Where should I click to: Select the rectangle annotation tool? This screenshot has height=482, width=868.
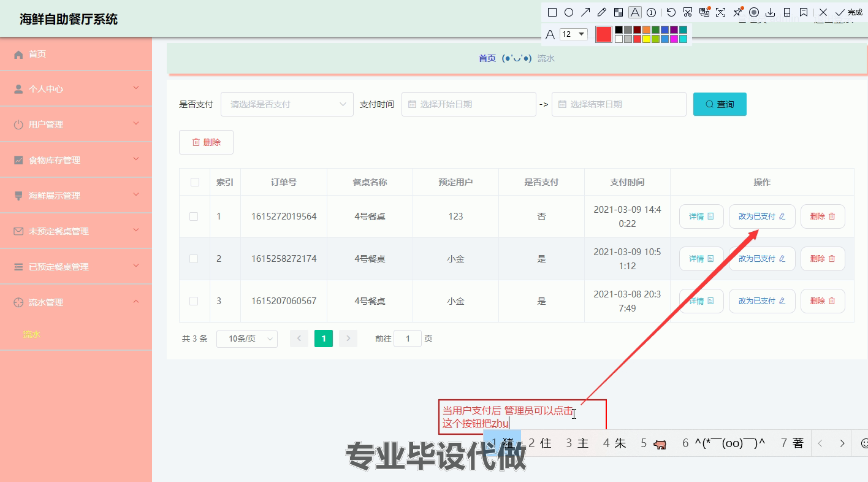click(x=552, y=12)
